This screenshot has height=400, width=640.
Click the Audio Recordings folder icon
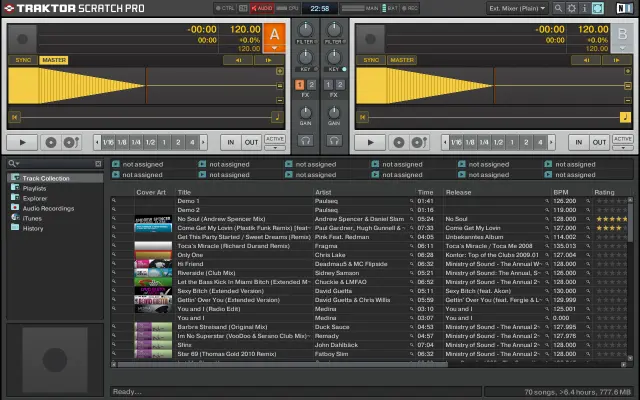tap(15, 208)
